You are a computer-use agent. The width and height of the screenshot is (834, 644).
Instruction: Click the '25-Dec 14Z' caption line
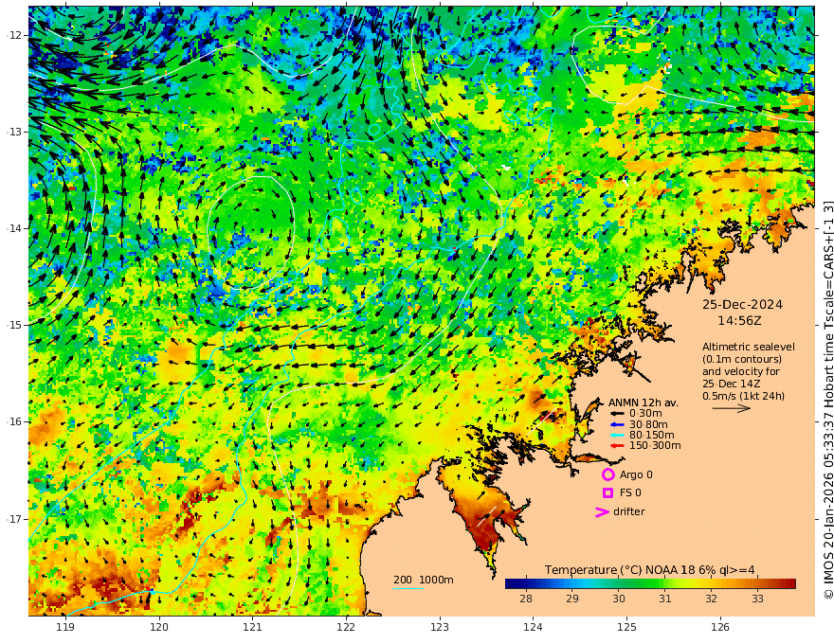coord(731,384)
